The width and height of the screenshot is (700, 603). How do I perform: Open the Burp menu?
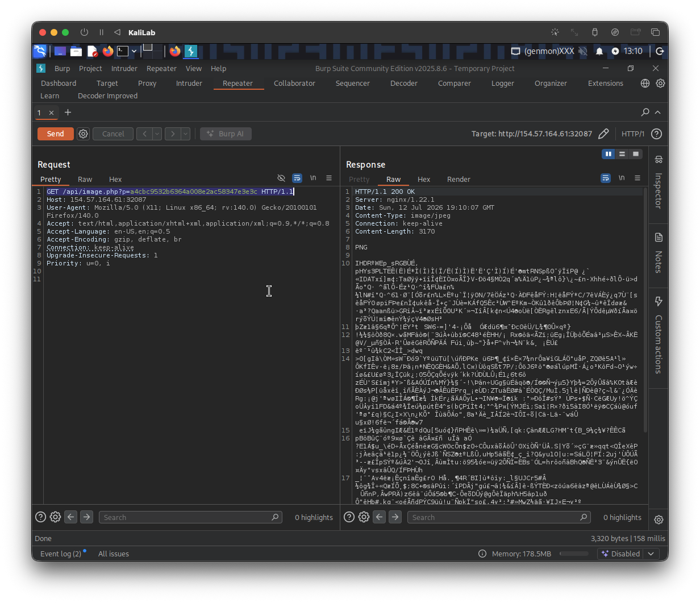pos(63,69)
